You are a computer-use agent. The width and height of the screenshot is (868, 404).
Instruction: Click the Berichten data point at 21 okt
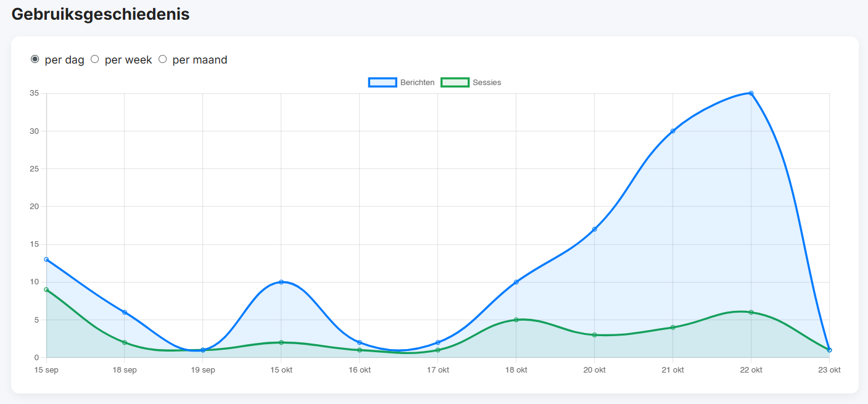[x=672, y=131]
